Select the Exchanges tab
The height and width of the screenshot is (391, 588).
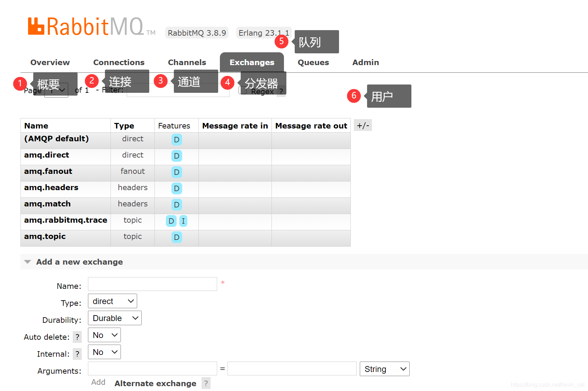tap(252, 62)
